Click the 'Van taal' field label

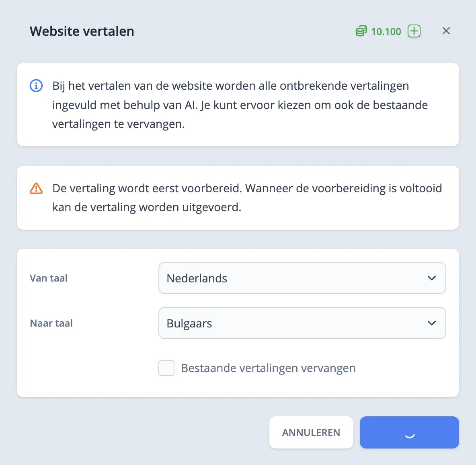(48, 278)
